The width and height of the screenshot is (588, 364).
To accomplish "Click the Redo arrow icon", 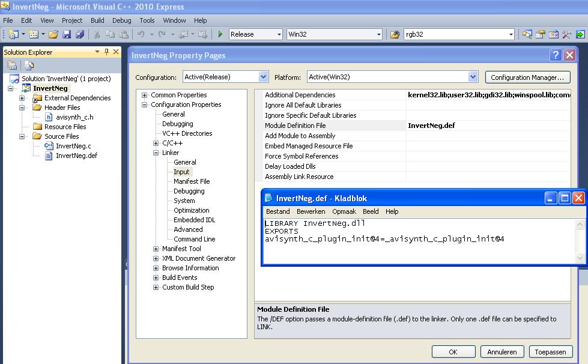I will pyautogui.click(x=162, y=34).
